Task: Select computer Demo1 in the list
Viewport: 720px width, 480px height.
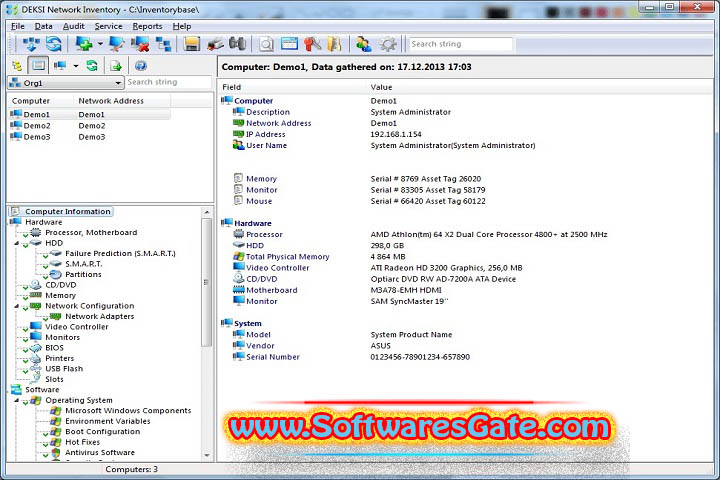Action: pos(90,114)
